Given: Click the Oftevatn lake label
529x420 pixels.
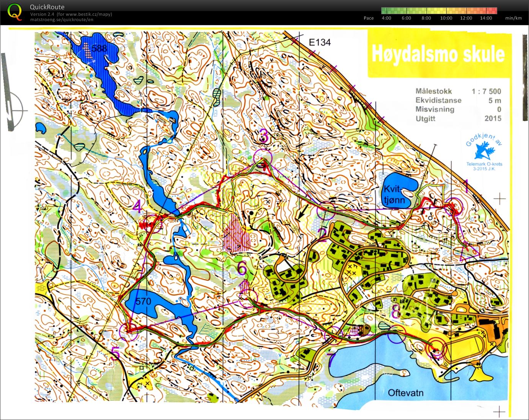Looking at the screenshot, I should (405, 393).
